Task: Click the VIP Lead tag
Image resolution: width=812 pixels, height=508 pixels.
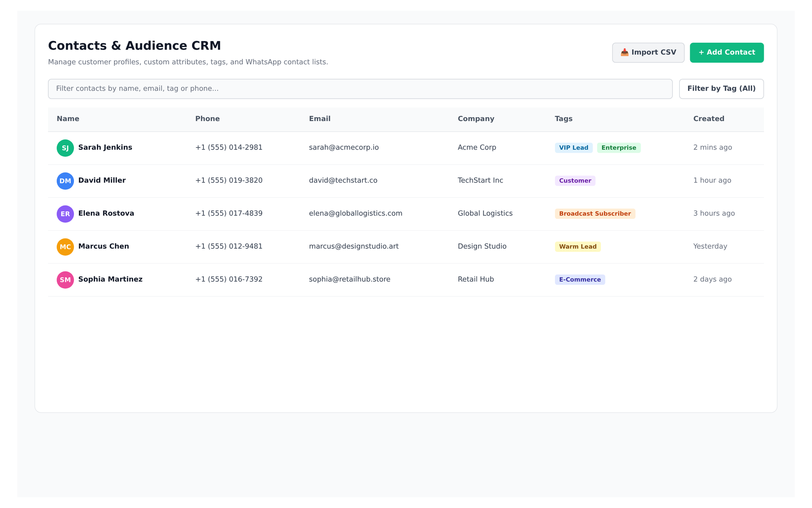Action: (573, 148)
